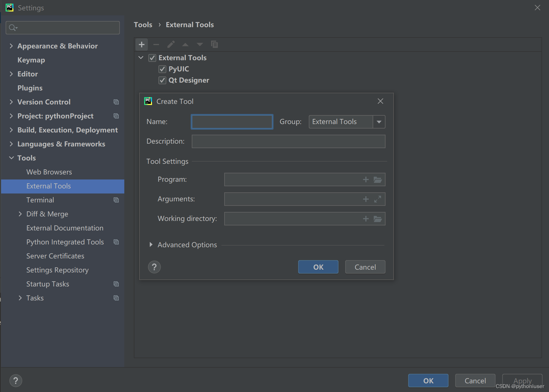The height and width of the screenshot is (392, 549).
Task: Open the Group dropdown list
Action: pos(379,122)
